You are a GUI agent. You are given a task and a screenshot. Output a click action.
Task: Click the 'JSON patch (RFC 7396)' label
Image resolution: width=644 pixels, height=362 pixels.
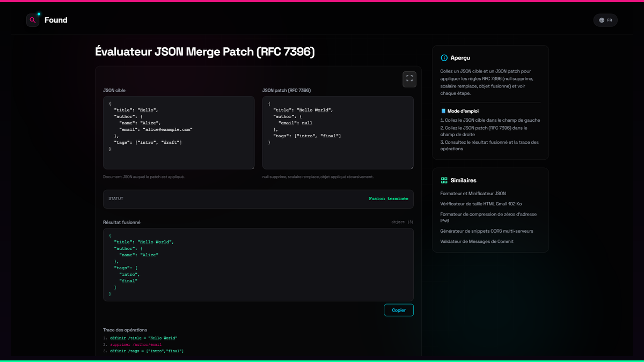pyautogui.click(x=287, y=91)
